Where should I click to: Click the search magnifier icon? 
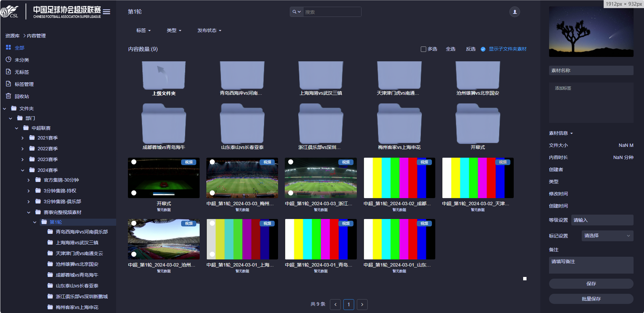[295, 12]
